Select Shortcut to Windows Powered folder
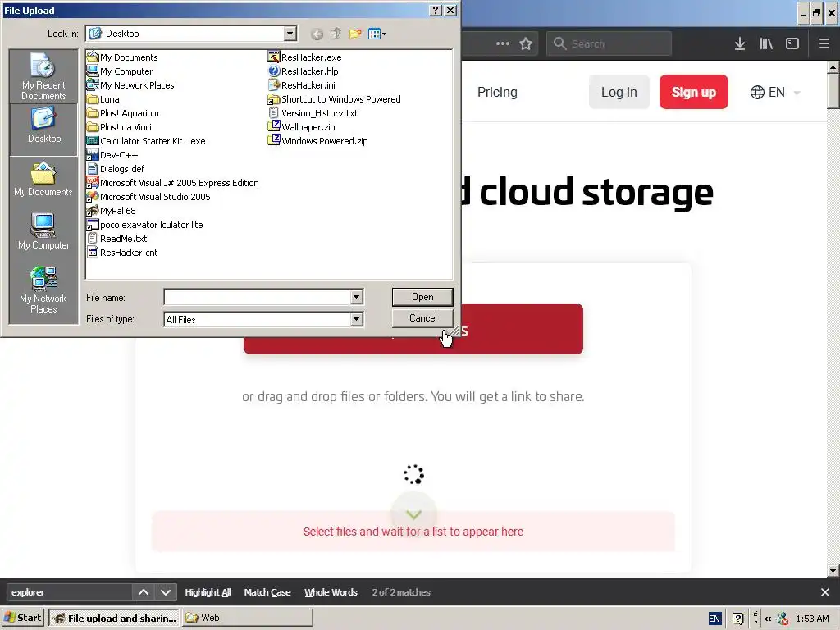 point(335,99)
